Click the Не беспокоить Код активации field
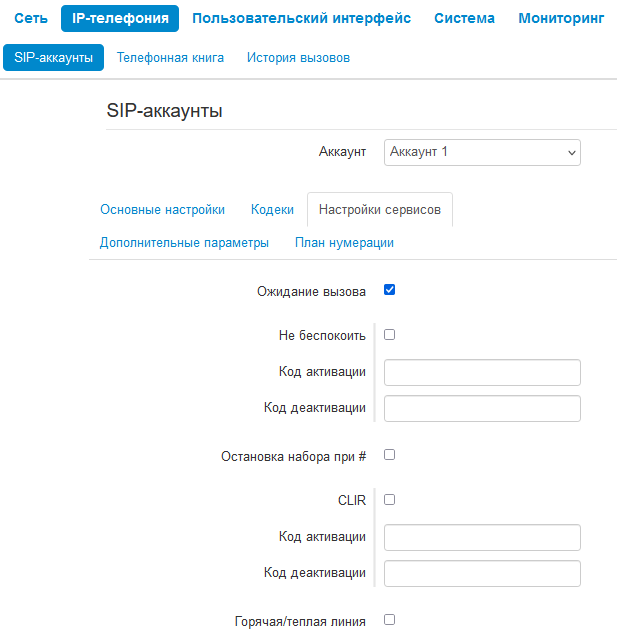This screenshot has width=617, height=640. (x=482, y=372)
